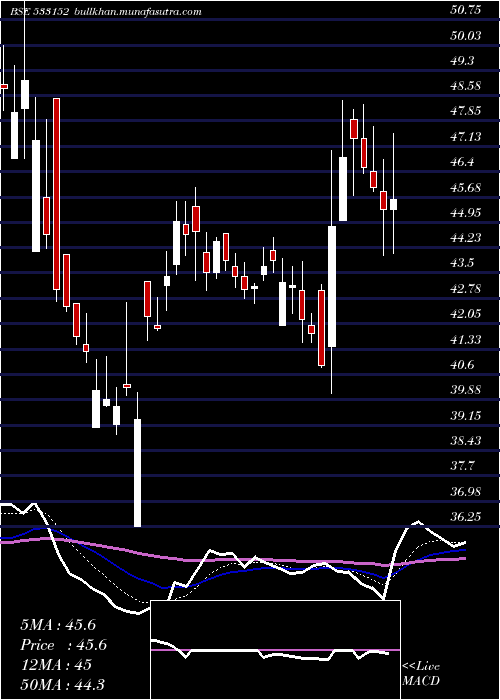Click the 41.33 price axis label

(x=466, y=340)
